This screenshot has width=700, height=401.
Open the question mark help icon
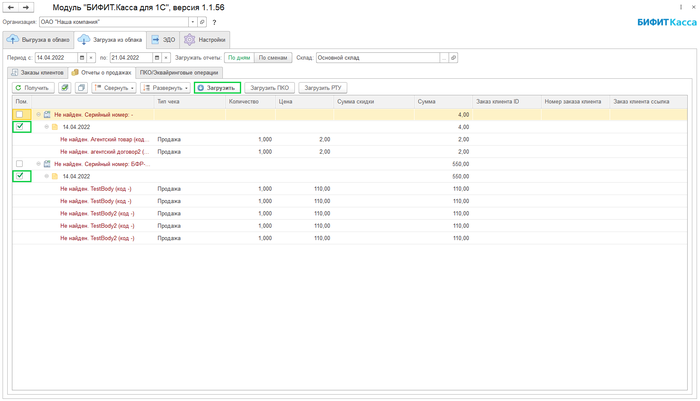pos(214,22)
